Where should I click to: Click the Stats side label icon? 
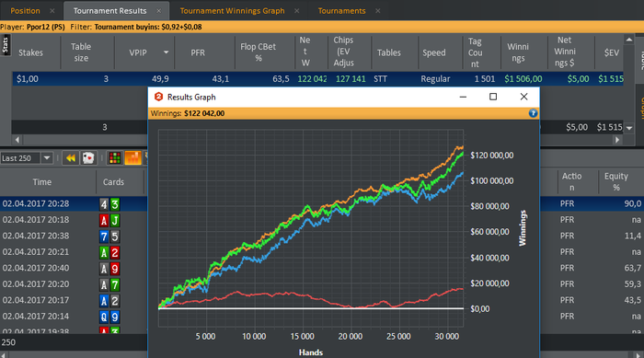6,45
